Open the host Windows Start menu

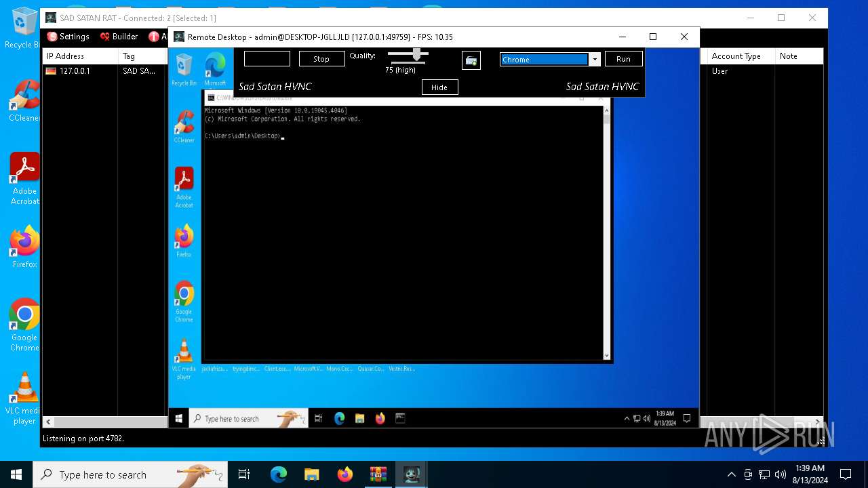(x=16, y=474)
